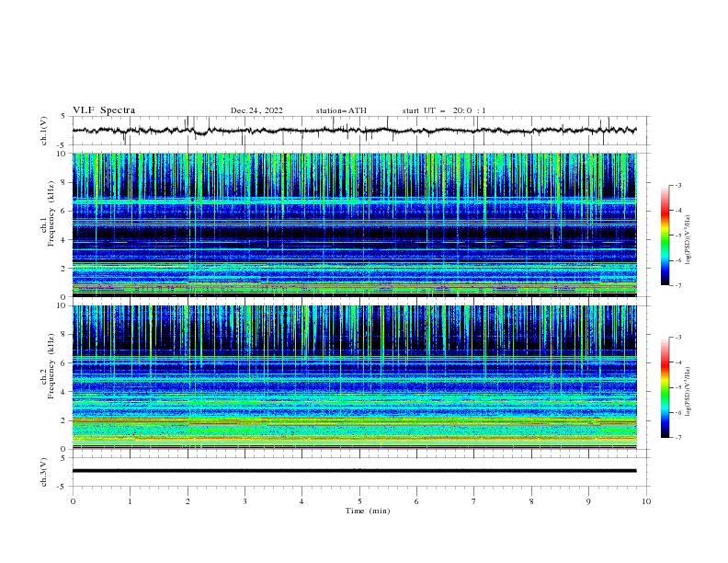Click the 'Time (min)' axis label
Viewport: 728px width, 563px height.
point(368,511)
